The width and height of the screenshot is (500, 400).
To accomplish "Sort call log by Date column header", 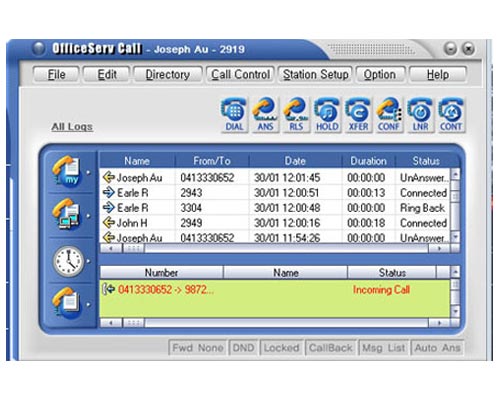I will click(x=295, y=161).
